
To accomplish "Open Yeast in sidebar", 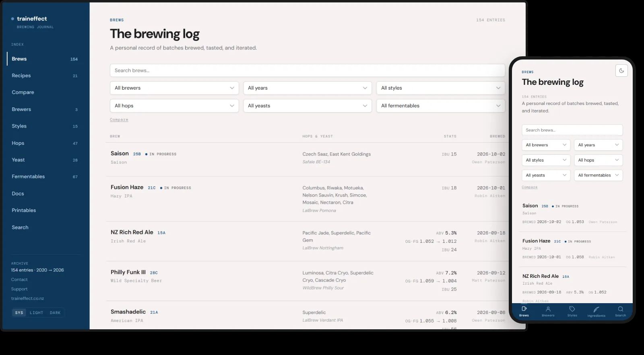I will (44, 160).
